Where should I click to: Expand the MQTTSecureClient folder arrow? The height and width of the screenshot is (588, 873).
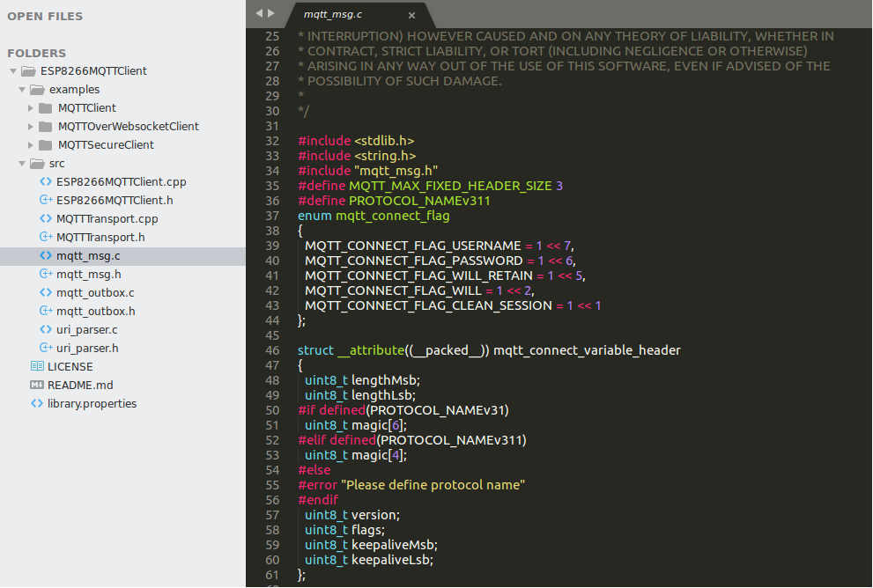click(31, 144)
